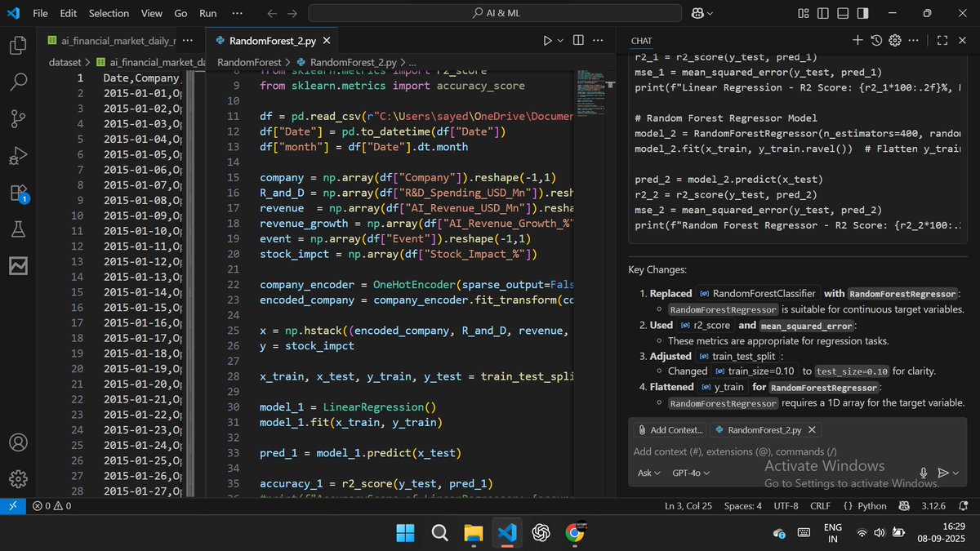
Task: Open the Selection menu
Action: [109, 13]
